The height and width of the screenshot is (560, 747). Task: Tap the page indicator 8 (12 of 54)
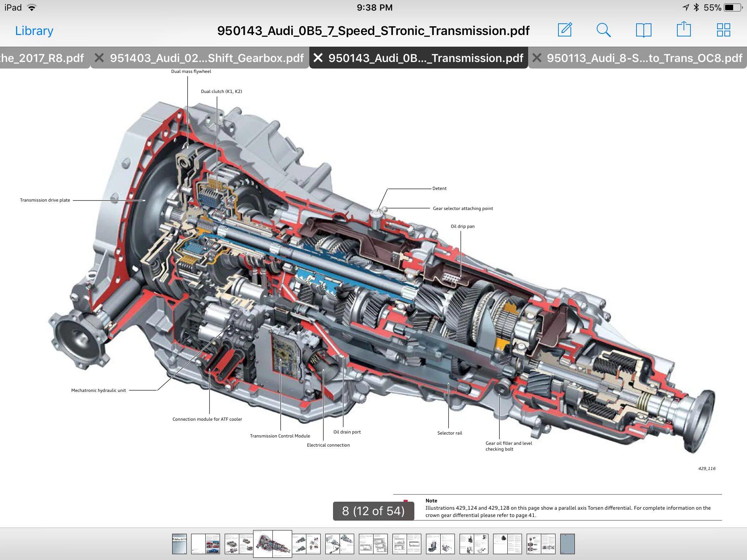coord(373,511)
